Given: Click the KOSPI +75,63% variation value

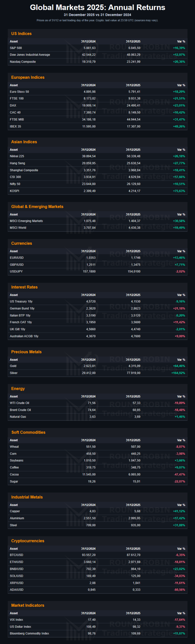Looking at the screenshot, I should coord(179,191).
